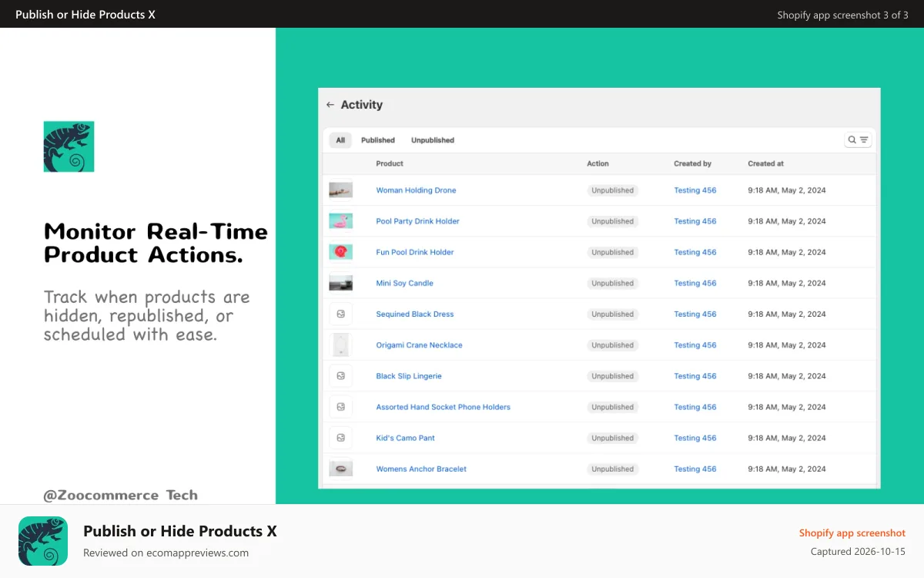The image size is (924, 578).
Task: Click Womens Anchor Bracelet thumbnail
Action: pos(340,469)
